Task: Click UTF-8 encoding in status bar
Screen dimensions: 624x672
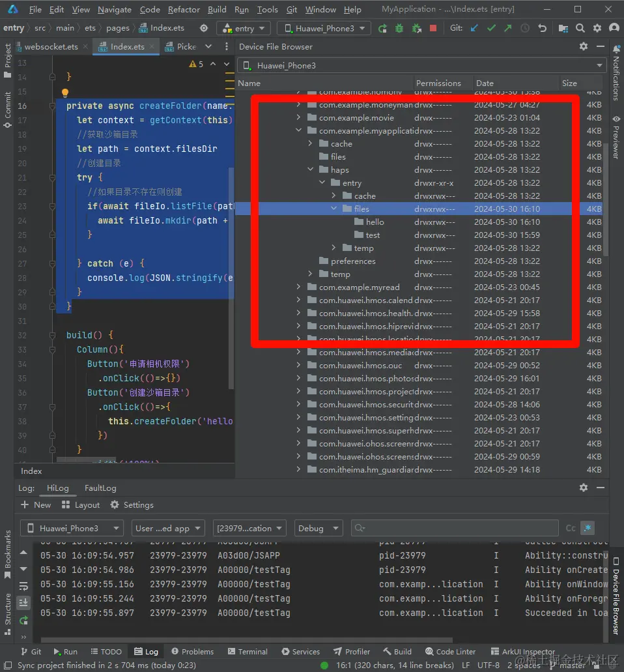Action: coord(489,665)
